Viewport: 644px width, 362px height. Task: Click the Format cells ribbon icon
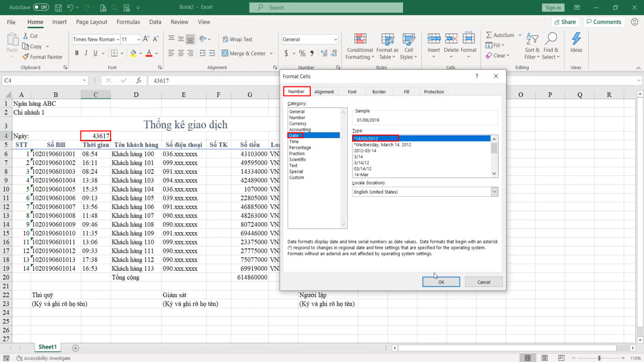pos(469,39)
